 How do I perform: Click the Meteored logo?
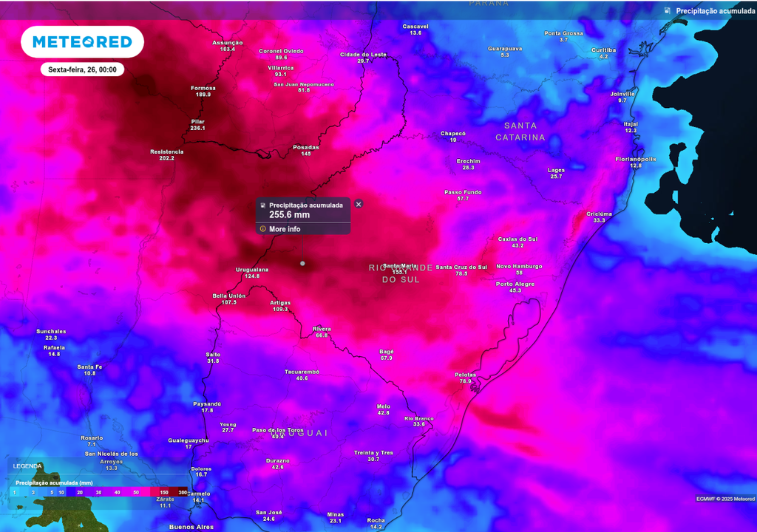82,41
